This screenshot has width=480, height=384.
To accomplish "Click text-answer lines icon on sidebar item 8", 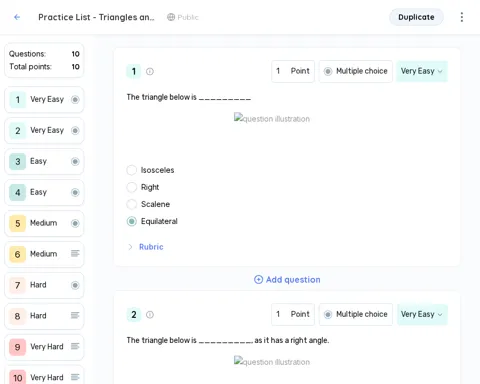I will coord(75,315).
